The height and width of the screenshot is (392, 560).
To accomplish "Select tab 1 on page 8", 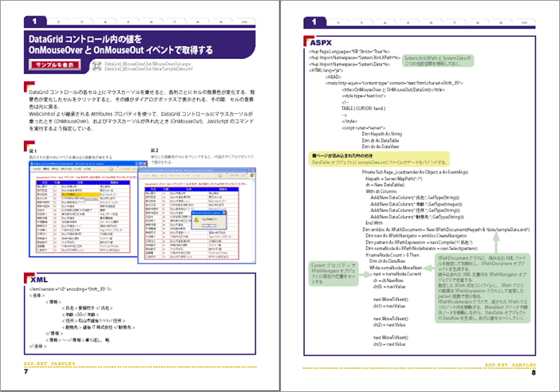I will [x=314, y=22].
